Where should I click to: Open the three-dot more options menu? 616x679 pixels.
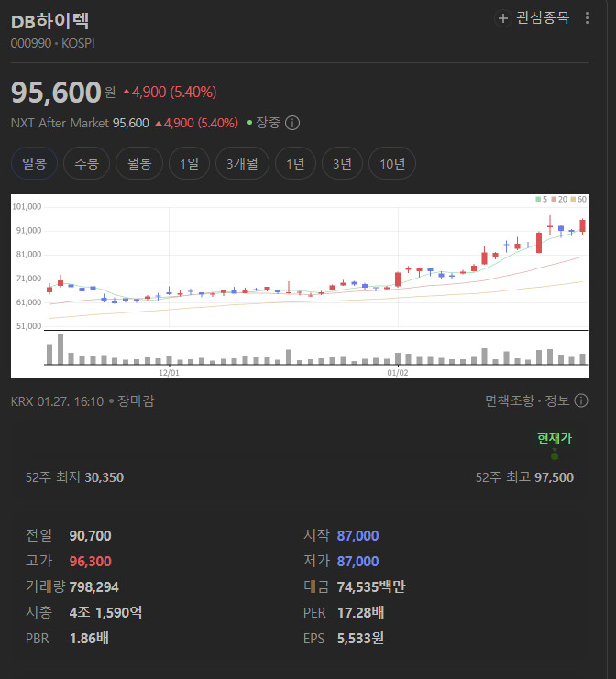(x=587, y=18)
